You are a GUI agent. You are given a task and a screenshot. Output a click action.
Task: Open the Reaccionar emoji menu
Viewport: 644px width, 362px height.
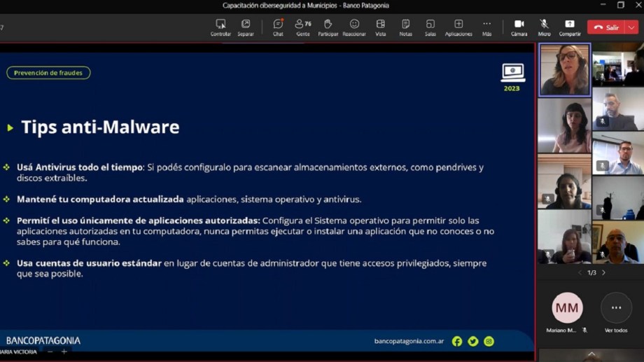click(x=354, y=27)
